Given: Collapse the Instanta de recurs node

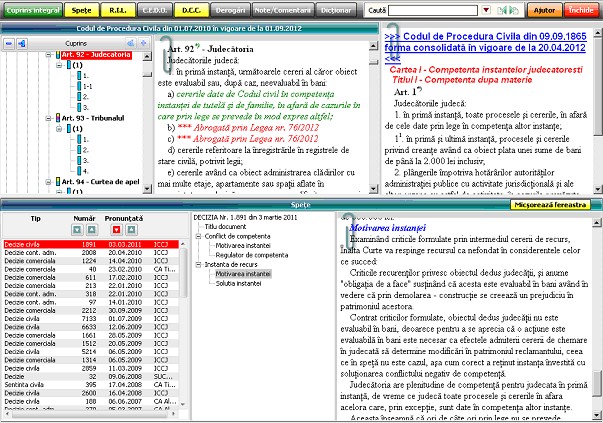Looking at the screenshot, I should coord(199,265).
